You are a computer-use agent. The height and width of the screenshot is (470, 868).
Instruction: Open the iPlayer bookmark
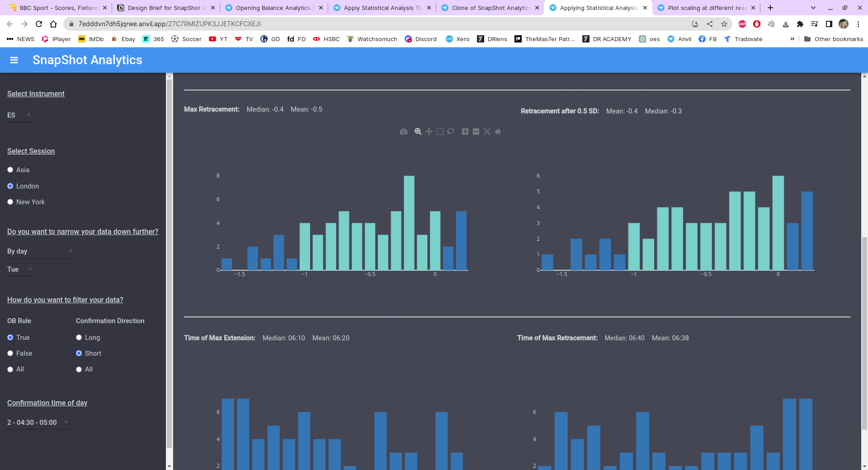(57, 39)
